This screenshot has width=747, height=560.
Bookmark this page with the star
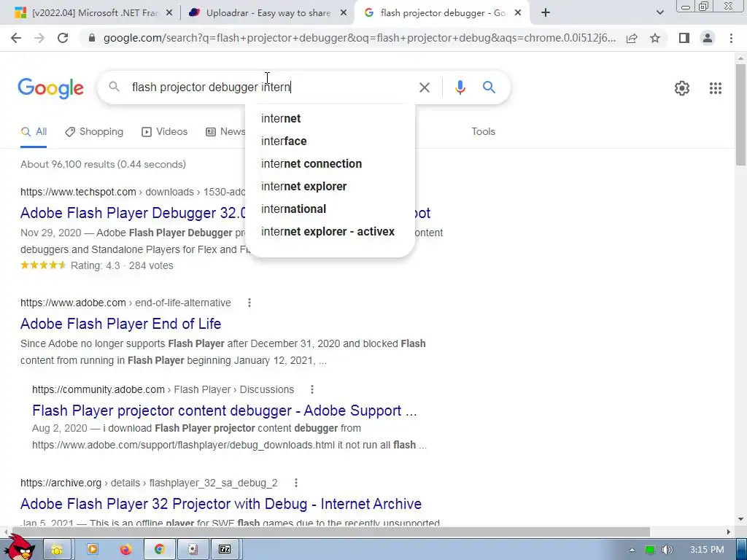655,38
